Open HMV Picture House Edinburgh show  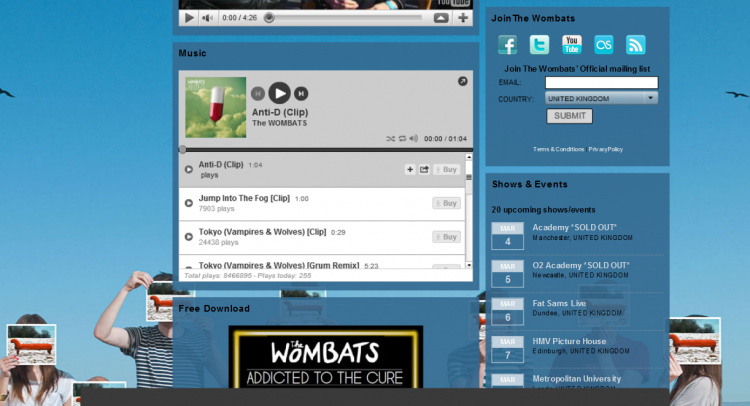(x=569, y=341)
